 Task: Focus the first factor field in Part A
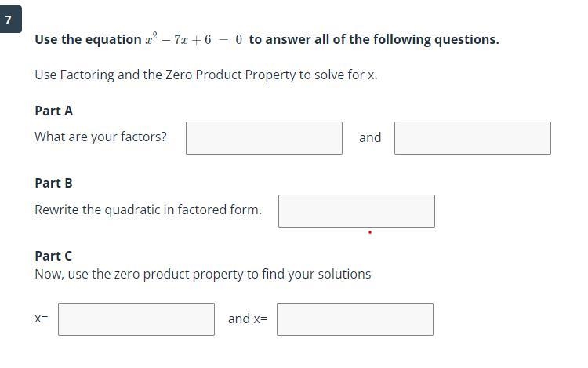(x=264, y=138)
